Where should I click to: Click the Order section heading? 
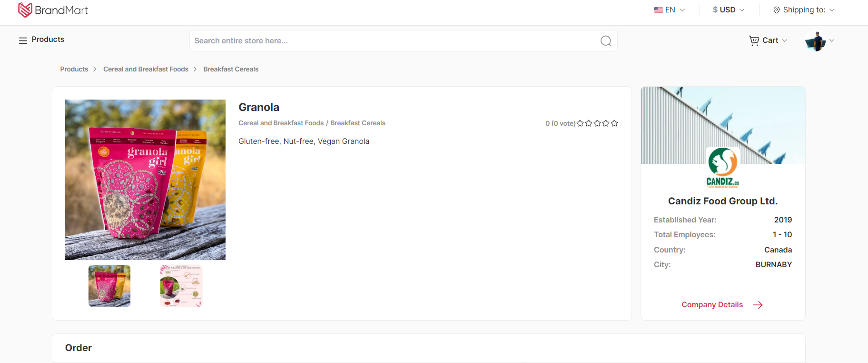[79, 348]
